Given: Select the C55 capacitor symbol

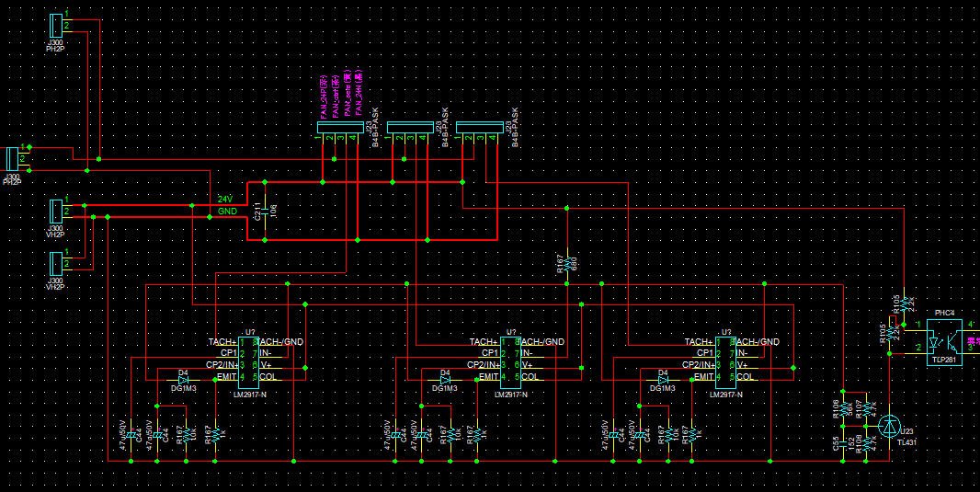Looking at the screenshot, I should pyautogui.click(x=843, y=444).
